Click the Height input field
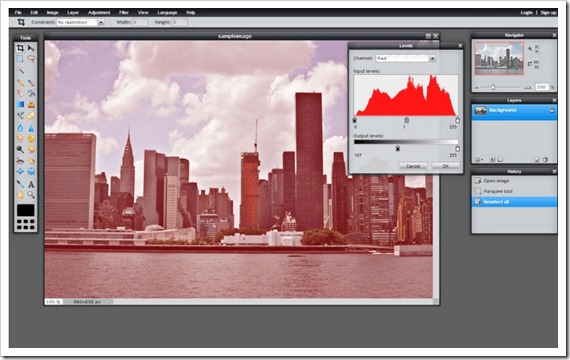This screenshot has width=570, height=360. click(179, 22)
